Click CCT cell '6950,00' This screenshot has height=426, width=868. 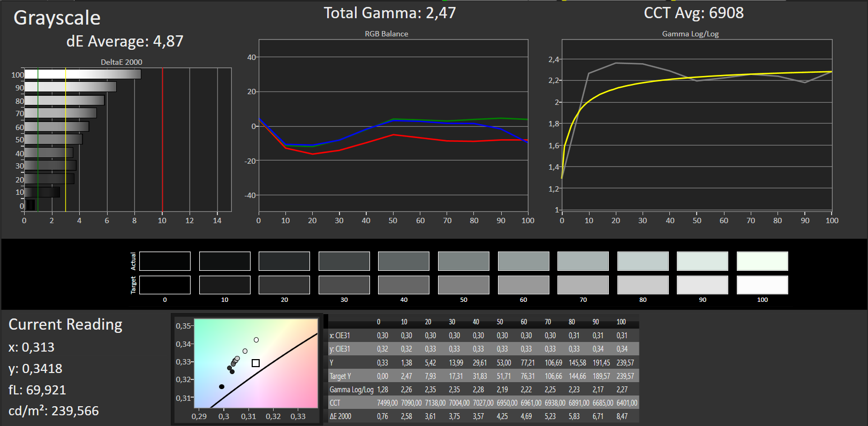[x=507, y=403]
